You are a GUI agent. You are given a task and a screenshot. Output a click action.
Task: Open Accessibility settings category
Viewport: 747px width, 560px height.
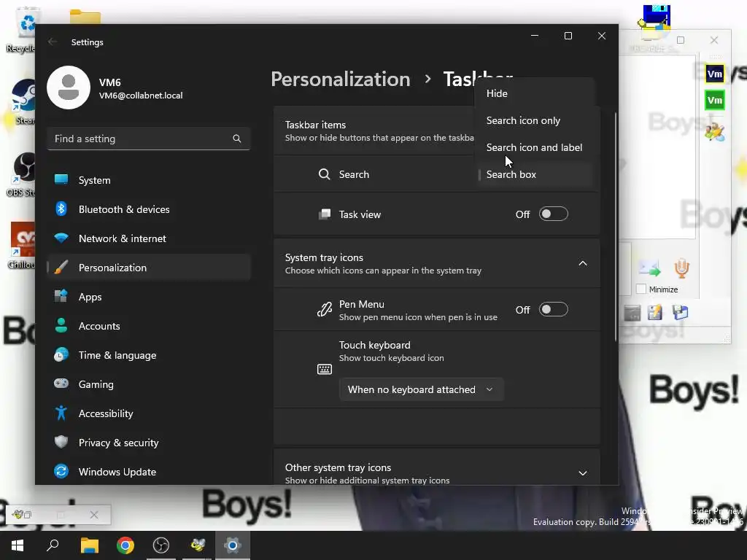click(149, 413)
